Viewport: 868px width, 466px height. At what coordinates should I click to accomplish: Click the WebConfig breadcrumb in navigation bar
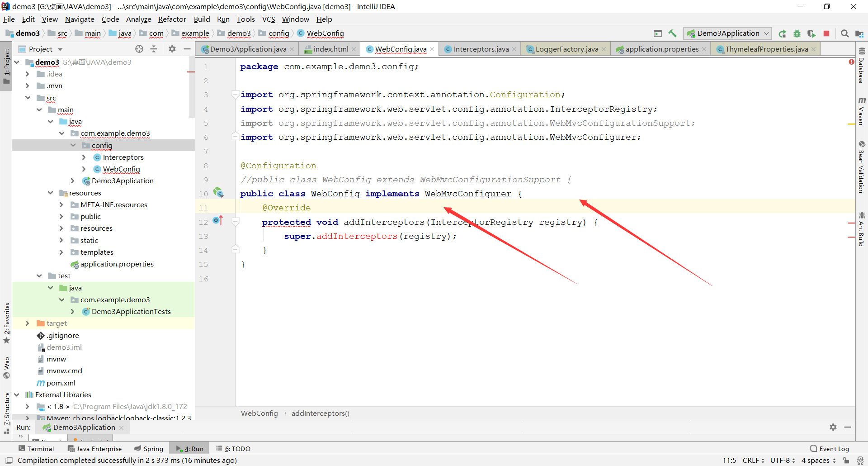click(x=321, y=33)
